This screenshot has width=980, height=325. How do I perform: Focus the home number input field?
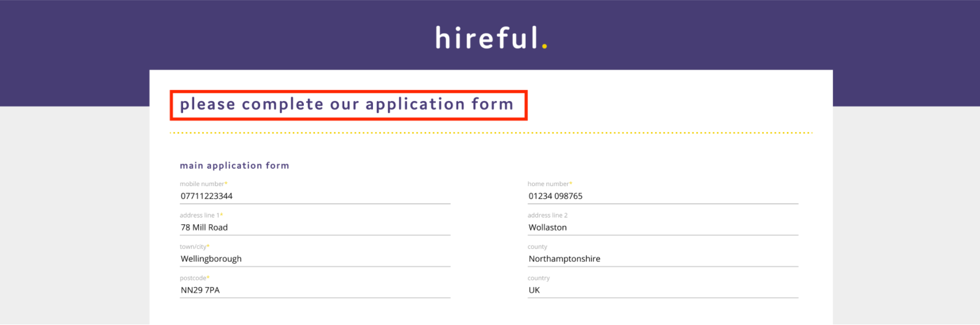[663, 196]
